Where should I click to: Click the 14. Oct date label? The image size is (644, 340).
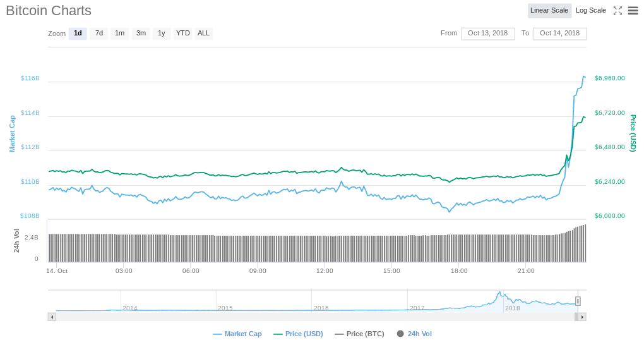[57, 271]
